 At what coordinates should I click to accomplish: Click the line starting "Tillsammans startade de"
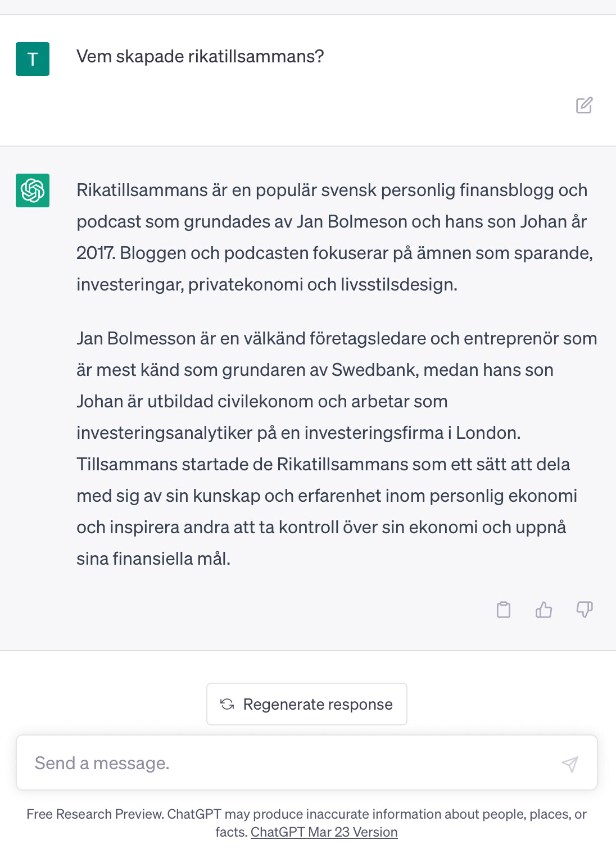click(x=323, y=465)
